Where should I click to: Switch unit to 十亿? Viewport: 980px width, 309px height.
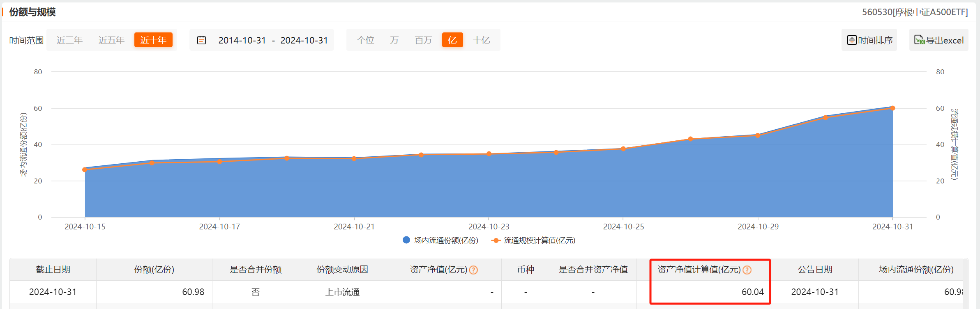tap(481, 40)
